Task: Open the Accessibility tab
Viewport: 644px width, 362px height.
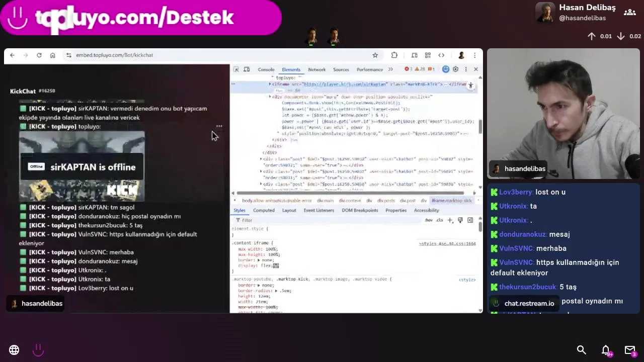Action: pos(427,210)
